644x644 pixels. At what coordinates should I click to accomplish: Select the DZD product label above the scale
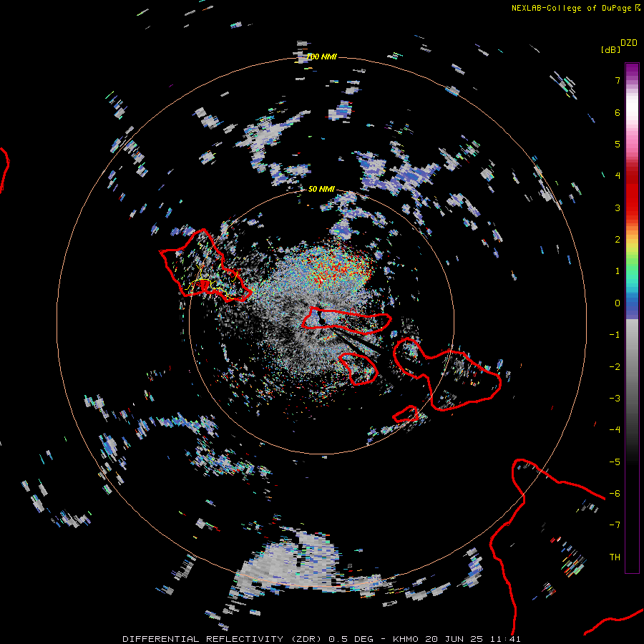click(629, 43)
